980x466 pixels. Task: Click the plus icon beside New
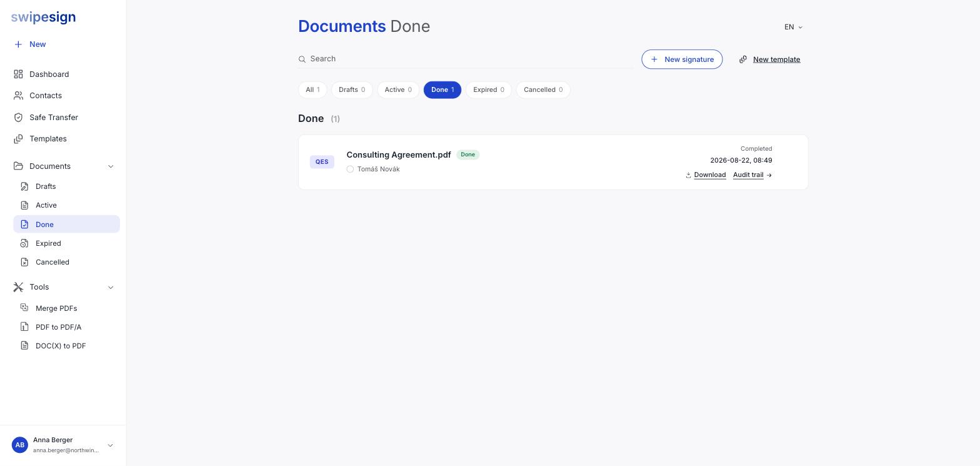pos(18,44)
